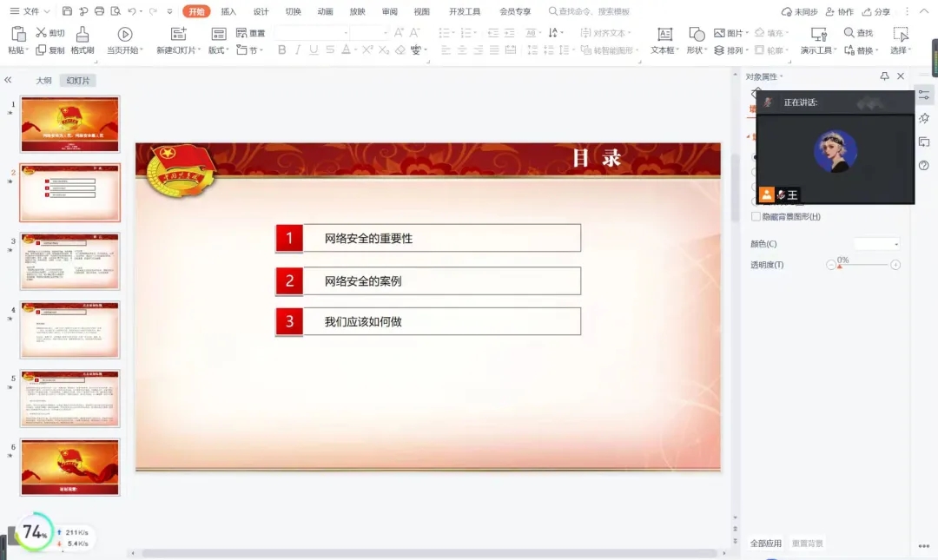Click the 全部应用 button
The image size is (938, 560).
click(766, 544)
